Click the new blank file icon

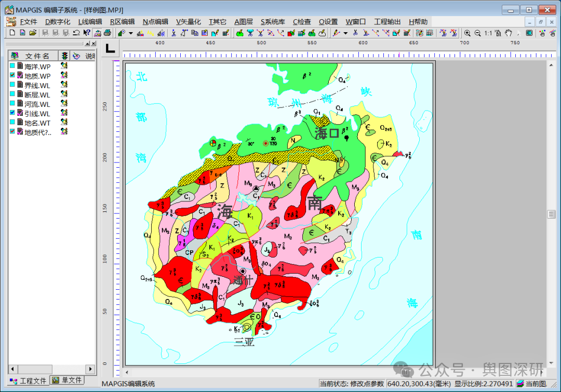12,33
